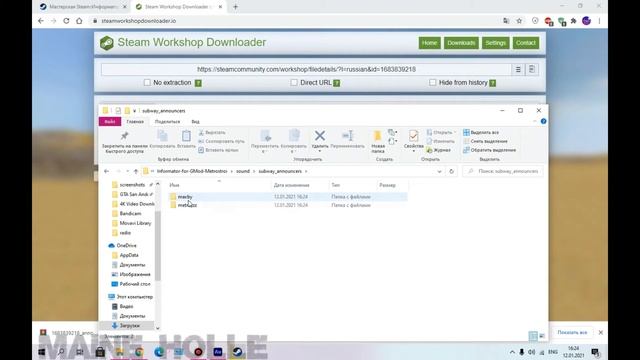The width and height of the screenshot is (640, 360).
Task: Click the Explorer up-one-level arrow
Action: [136, 171]
